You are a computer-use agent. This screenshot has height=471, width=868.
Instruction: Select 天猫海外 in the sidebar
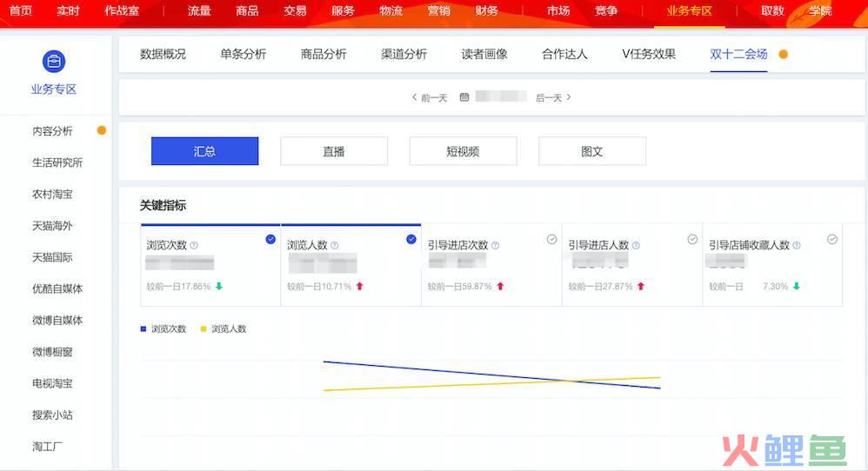pyautogui.click(x=52, y=226)
